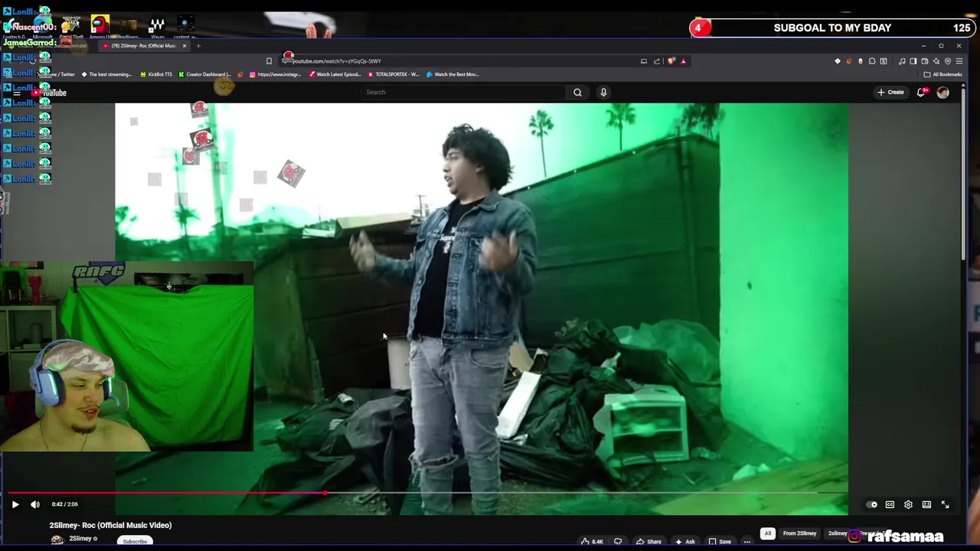Viewport: 980px width, 551px height.
Task: Bookmark this page using bookmark icon
Action: (269, 61)
